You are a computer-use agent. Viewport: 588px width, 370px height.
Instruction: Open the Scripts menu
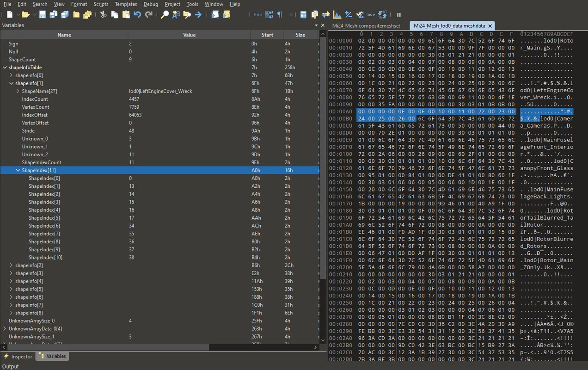coord(101,4)
